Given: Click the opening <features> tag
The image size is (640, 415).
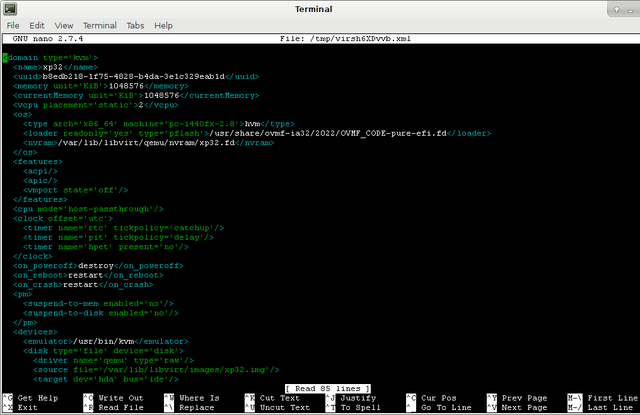Looking at the screenshot, I should coord(38,162).
